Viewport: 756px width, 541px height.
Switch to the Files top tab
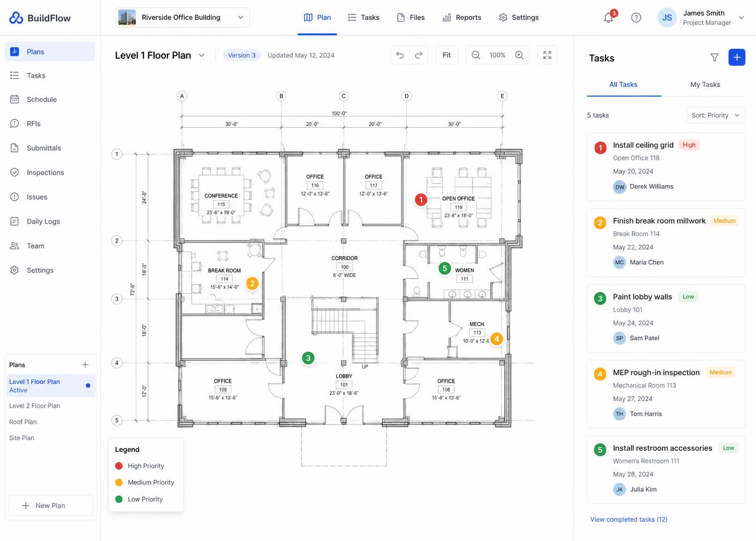coord(411,18)
